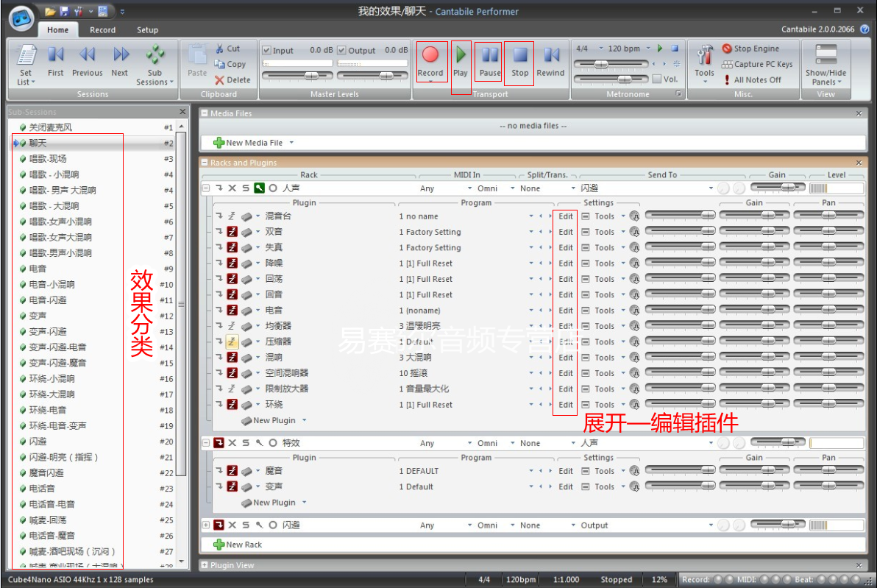This screenshot has height=588, width=877.
Task: Collapse the 特效 rack
Action: pos(206,443)
